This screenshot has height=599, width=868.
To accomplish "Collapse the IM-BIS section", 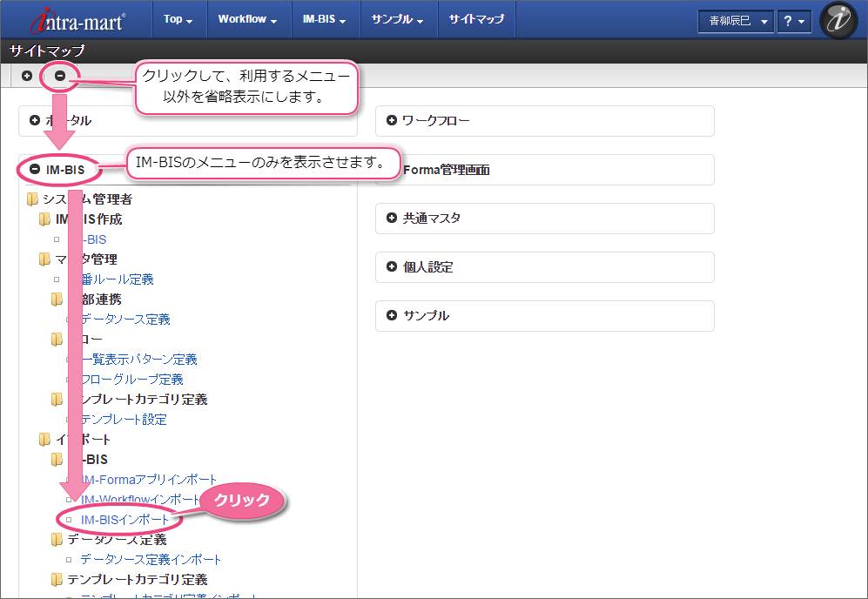I will (x=35, y=169).
